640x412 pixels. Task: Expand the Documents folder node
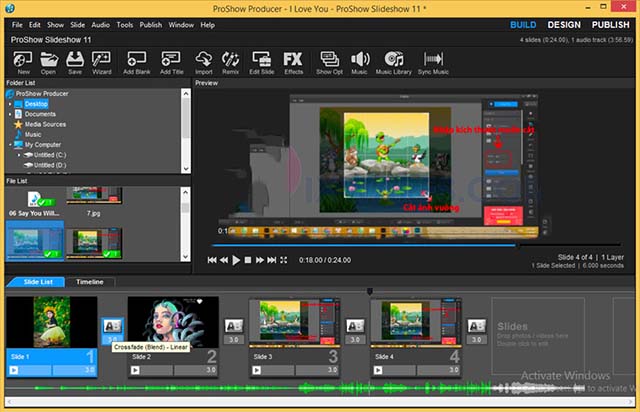point(10,114)
